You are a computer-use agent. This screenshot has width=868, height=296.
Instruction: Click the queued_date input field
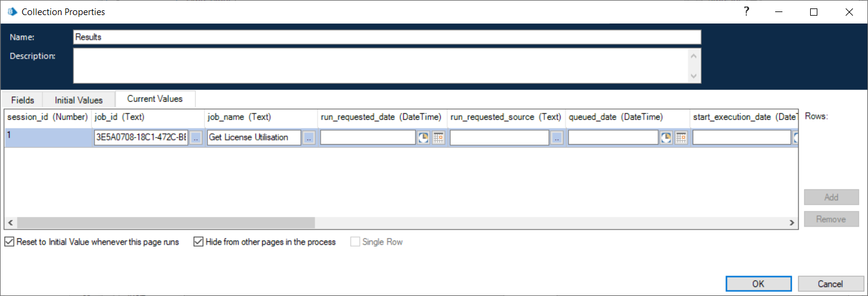613,137
